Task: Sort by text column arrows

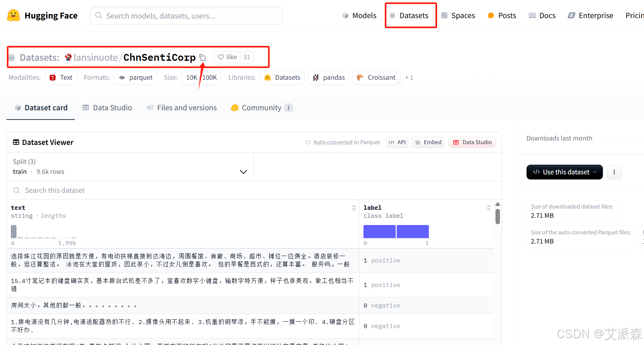Action: [354, 208]
